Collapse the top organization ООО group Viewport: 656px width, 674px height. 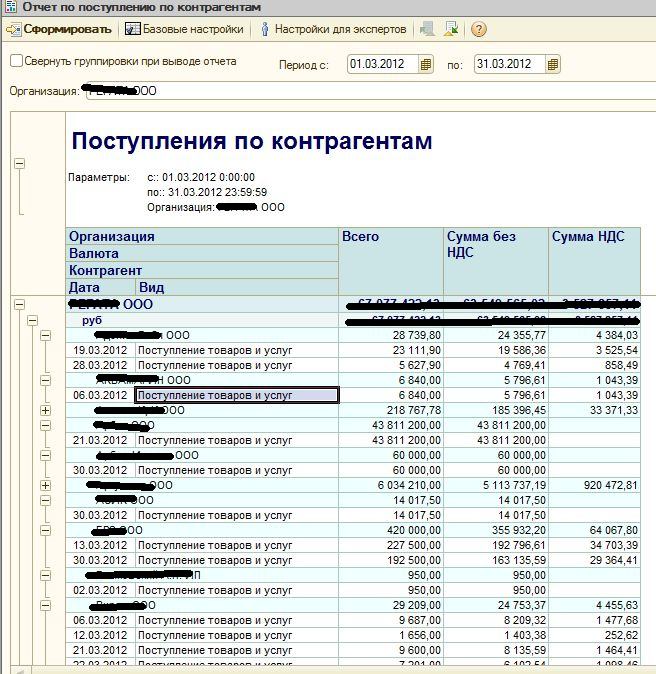pos(19,304)
